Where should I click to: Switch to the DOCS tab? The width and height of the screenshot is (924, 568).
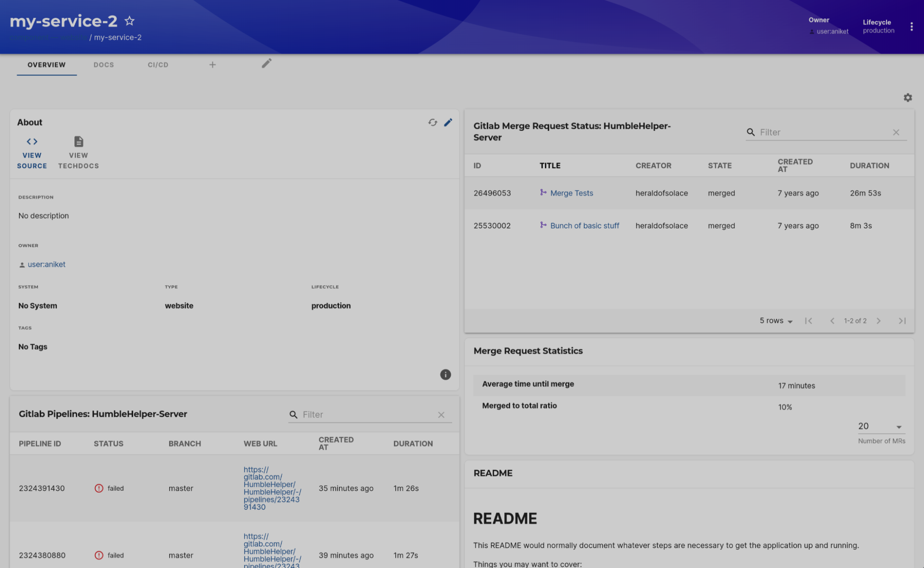click(x=104, y=65)
